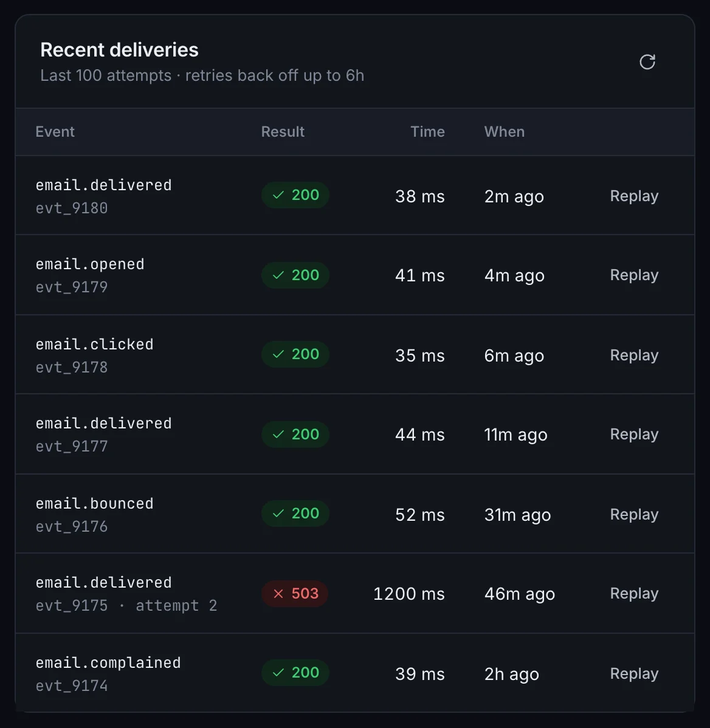The image size is (710, 728).
Task: Replay the failed evt_9175 delivery
Action: point(634,593)
